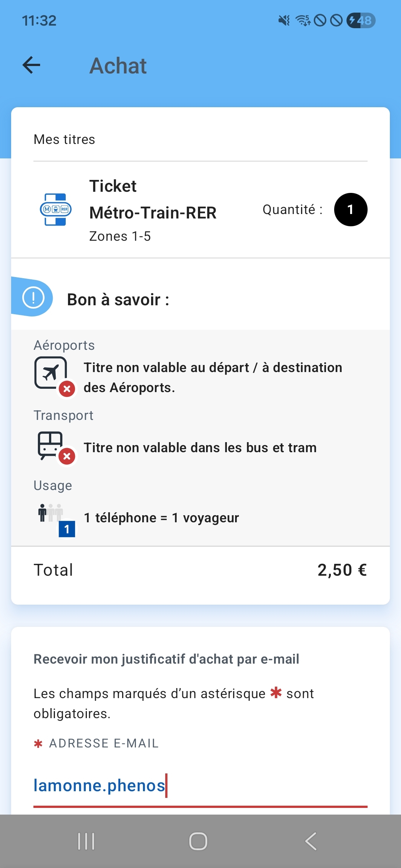Tap the Achat page title
401x868 pixels.
point(118,66)
